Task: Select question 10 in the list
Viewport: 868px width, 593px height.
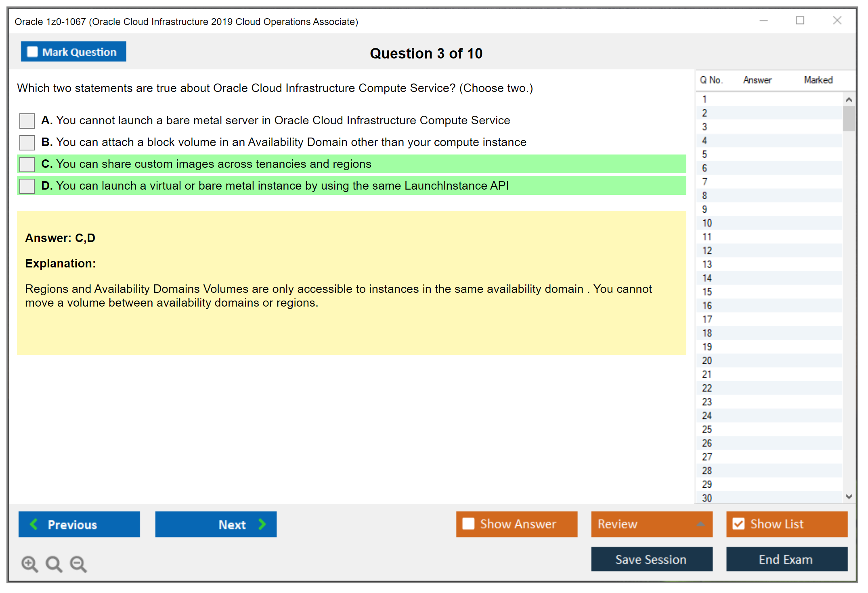Action: click(x=707, y=223)
